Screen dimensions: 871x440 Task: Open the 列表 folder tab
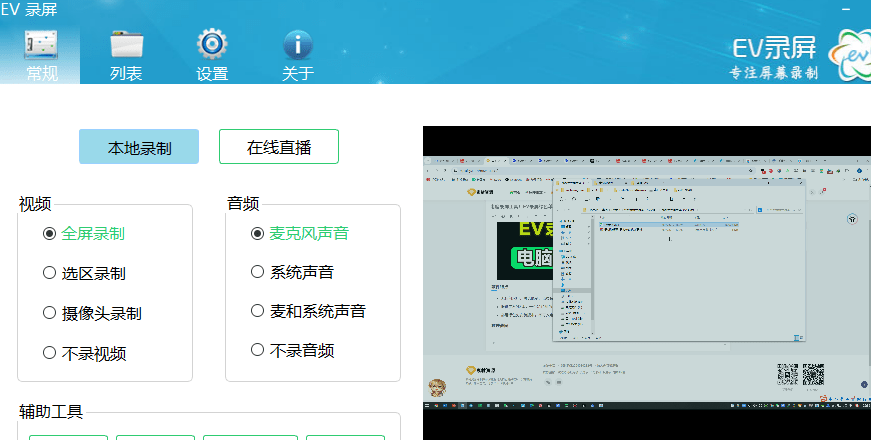tap(126, 54)
